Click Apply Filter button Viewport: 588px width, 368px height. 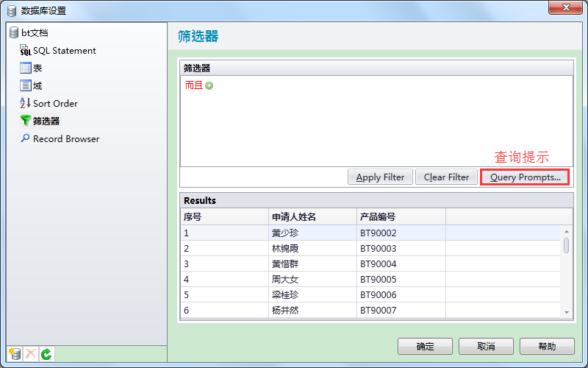380,177
